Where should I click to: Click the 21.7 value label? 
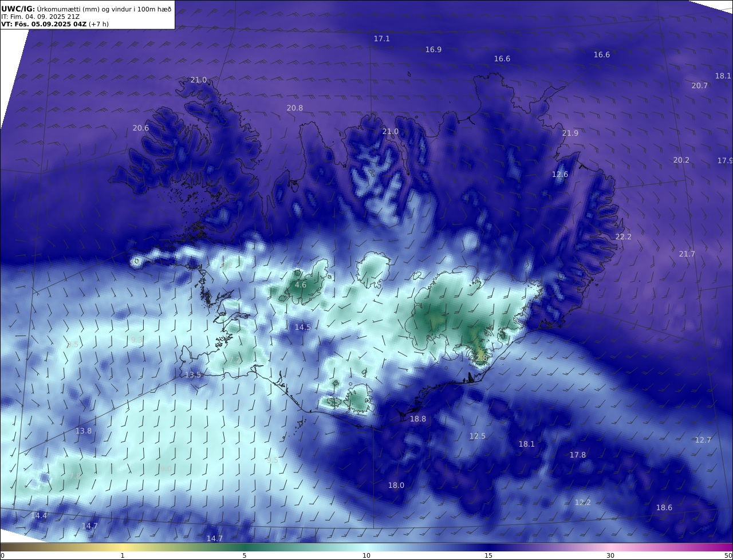click(687, 254)
